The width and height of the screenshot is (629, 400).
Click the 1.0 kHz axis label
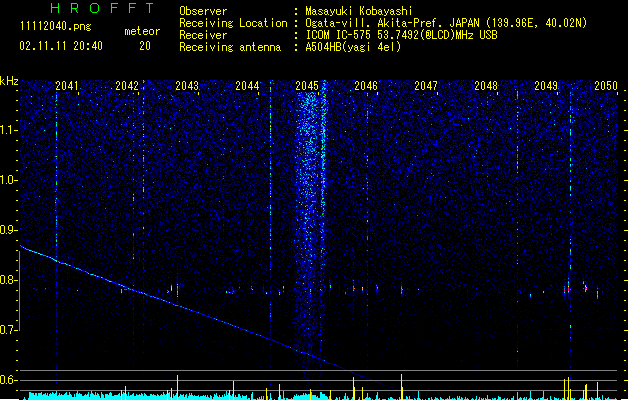tap(9, 180)
